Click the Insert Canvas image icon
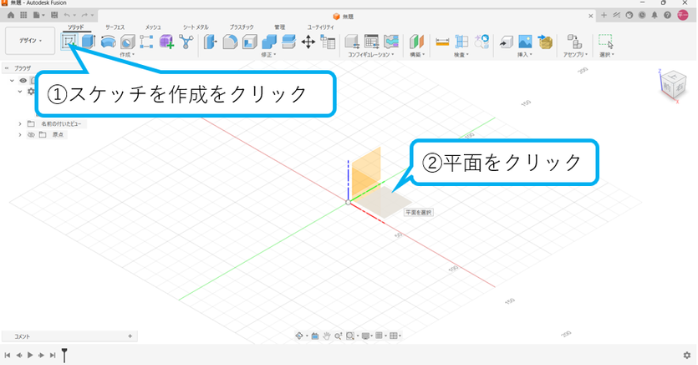Viewport: 698px width, 365px height. tap(525, 42)
